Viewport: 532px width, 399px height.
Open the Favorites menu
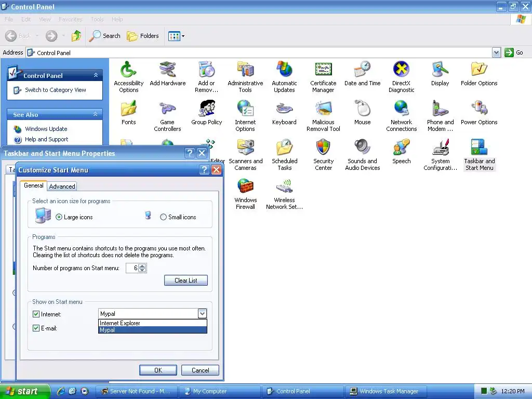[70, 19]
